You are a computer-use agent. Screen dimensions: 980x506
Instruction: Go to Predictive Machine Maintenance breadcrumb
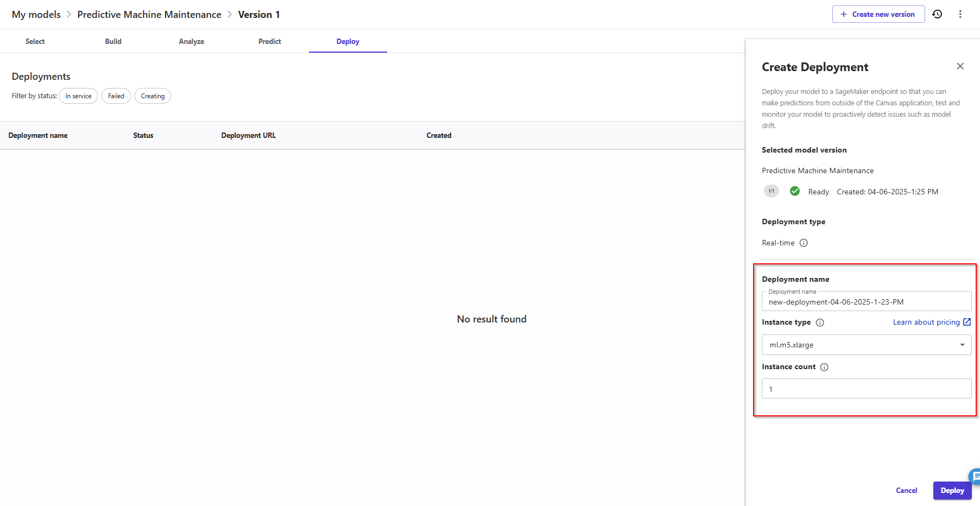click(x=149, y=15)
